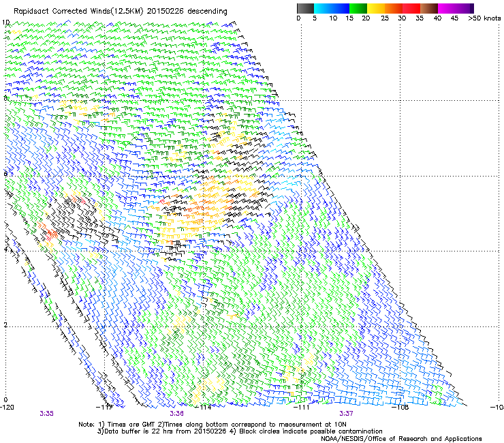Click the note line about 'Data buffer is 22 hrs'
Screen dimensions: 504x443
point(240,431)
